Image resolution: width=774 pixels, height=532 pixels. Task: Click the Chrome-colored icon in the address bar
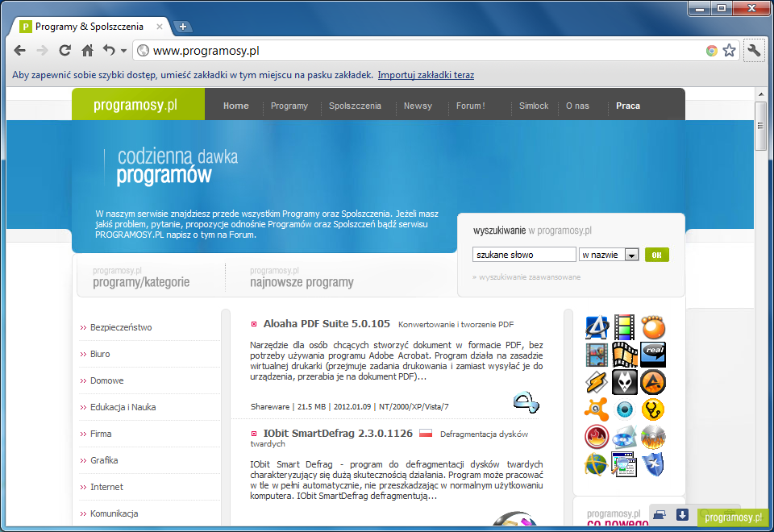coord(711,50)
